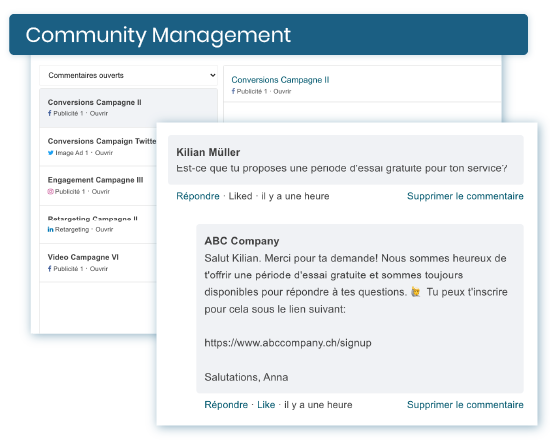This screenshot has height=440, width=550.
Task: Delete Kilian Müller's comment
Action: coord(465,196)
